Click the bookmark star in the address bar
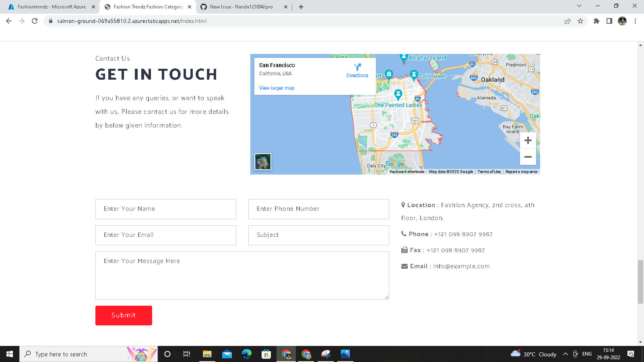Image resolution: width=644 pixels, height=362 pixels. click(581, 21)
